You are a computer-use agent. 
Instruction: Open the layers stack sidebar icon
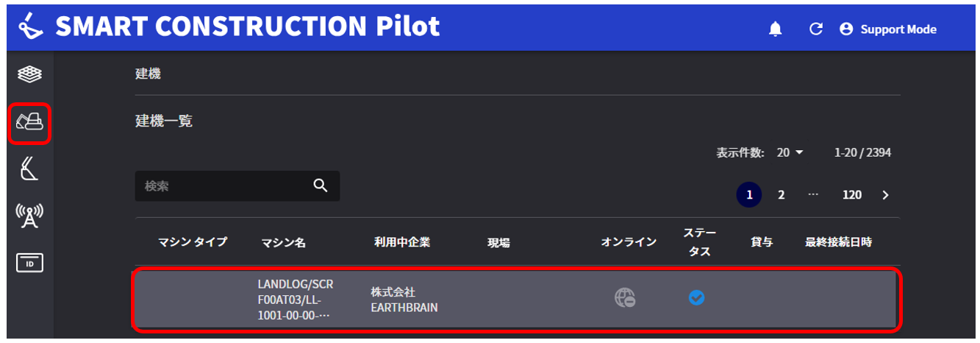(29, 74)
